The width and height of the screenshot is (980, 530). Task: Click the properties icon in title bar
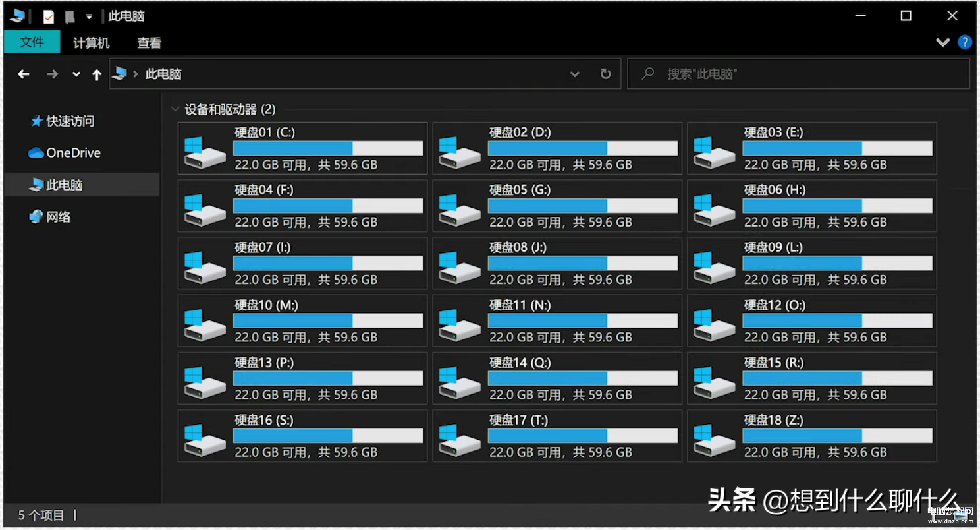[x=49, y=16]
